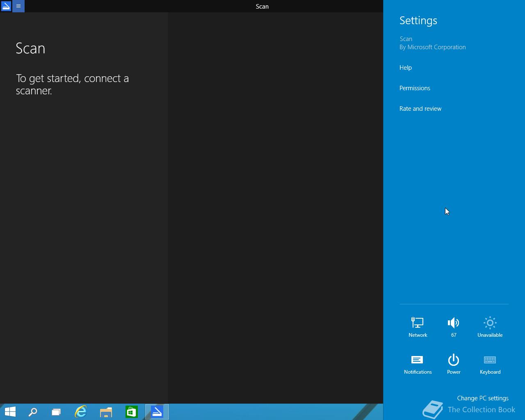Open the hamburger menu in the title bar

(x=18, y=6)
